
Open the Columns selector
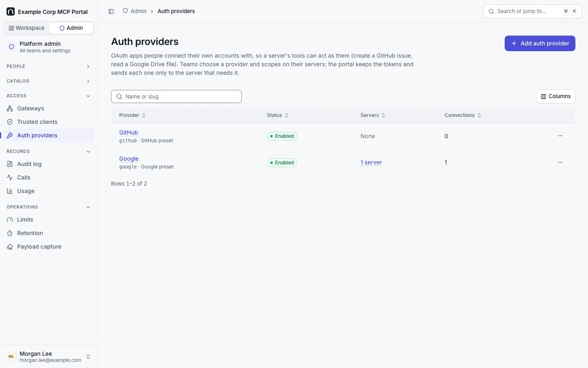click(556, 96)
